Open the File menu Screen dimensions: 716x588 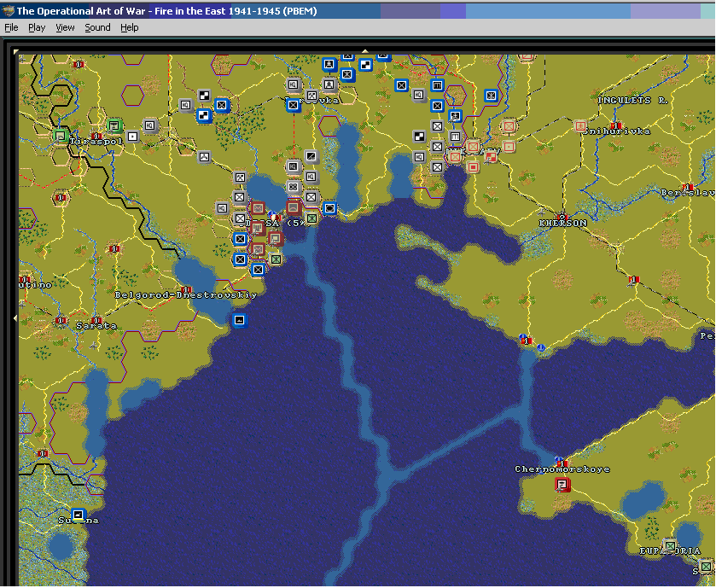(11, 28)
